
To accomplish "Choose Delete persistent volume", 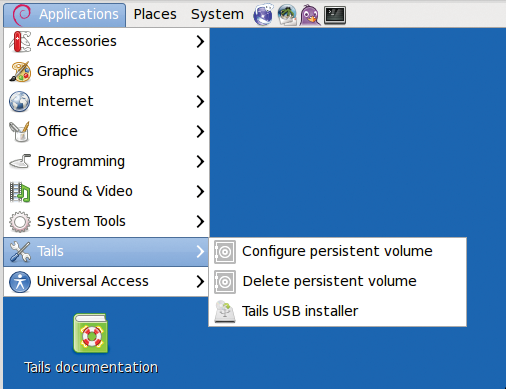I will click(x=337, y=282).
